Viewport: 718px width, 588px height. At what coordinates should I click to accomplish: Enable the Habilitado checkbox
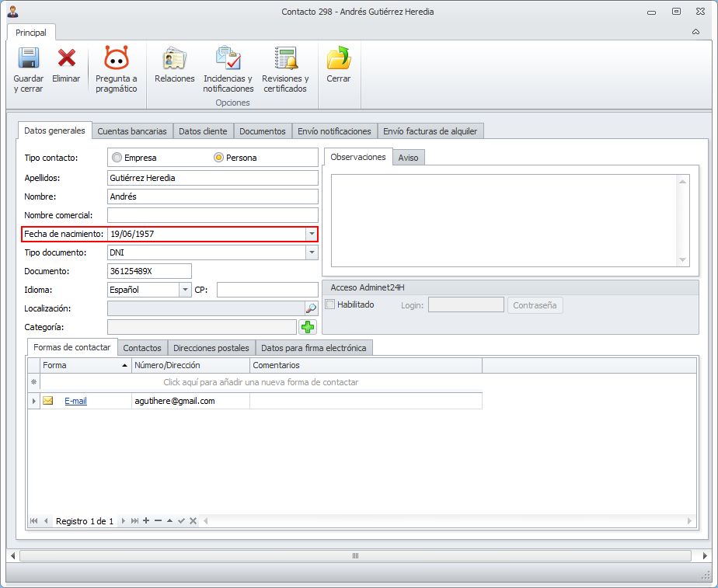click(x=330, y=304)
